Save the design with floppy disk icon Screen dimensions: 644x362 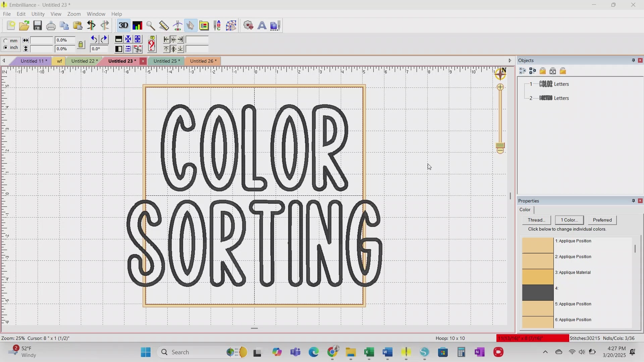[38, 25]
